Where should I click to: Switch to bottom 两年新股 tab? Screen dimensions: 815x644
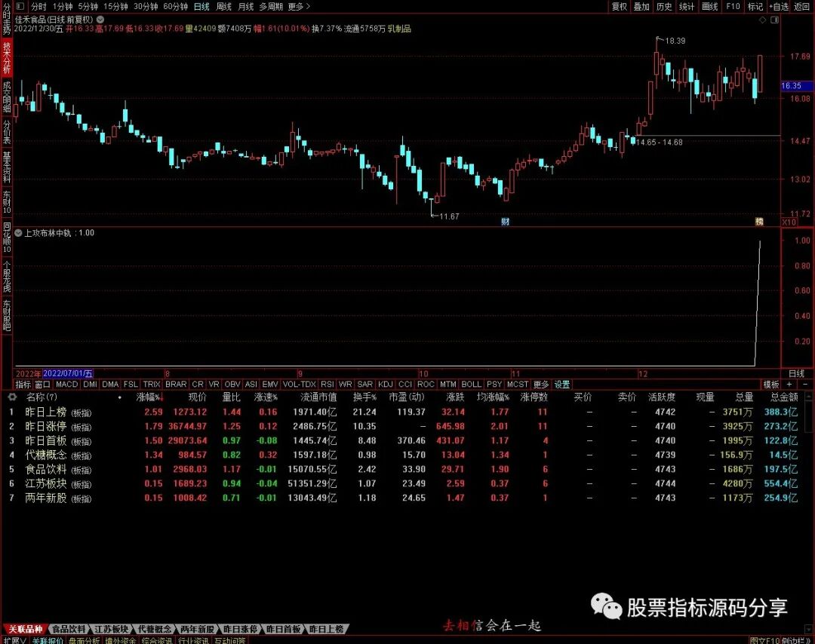click(198, 629)
